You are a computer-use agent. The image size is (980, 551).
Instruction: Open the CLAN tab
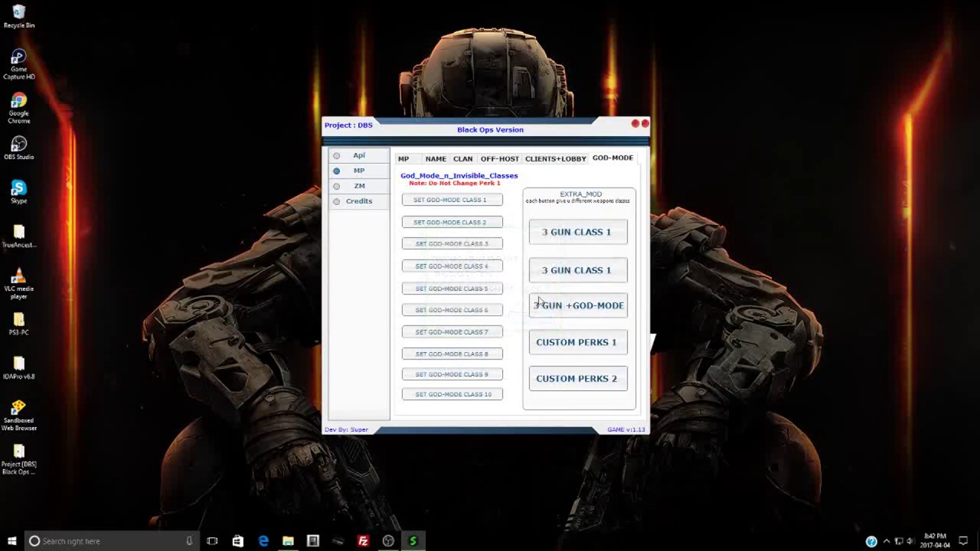462,158
